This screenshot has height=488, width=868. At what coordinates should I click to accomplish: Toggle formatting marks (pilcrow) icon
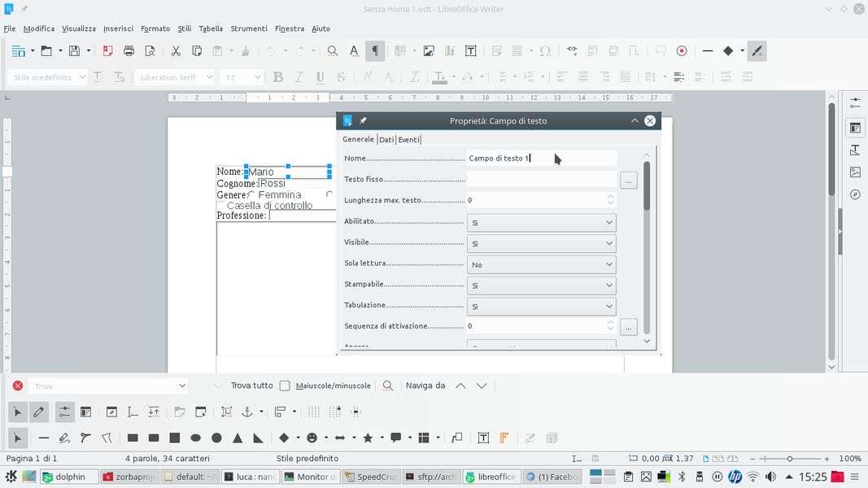click(x=375, y=51)
